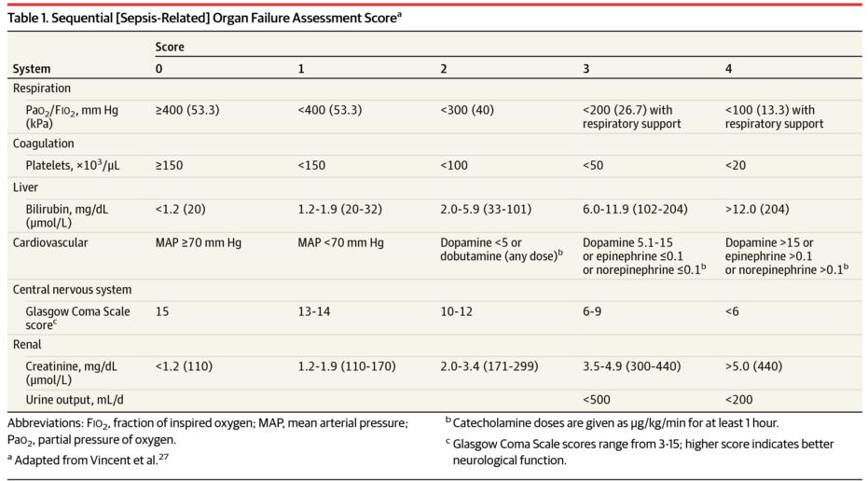This screenshot has height=481, width=868.
Task: Select the 13-14 Glasgow score cell
Action: [x=314, y=311]
